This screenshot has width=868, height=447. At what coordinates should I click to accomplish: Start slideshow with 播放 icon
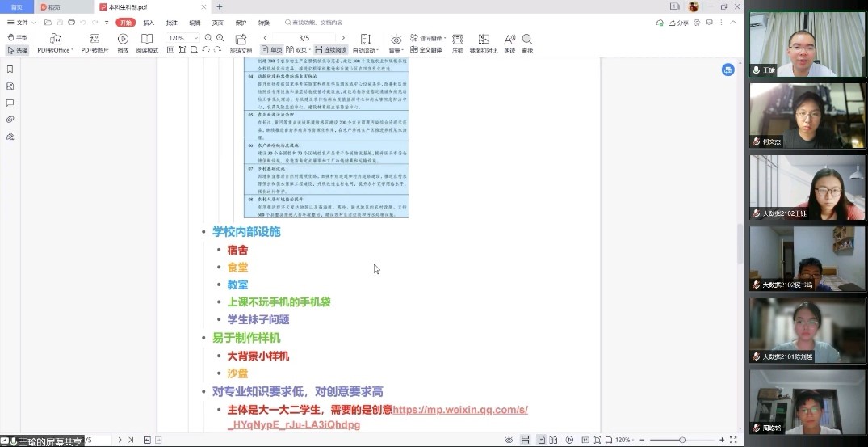pyautogui.click(x=123, y=43)
